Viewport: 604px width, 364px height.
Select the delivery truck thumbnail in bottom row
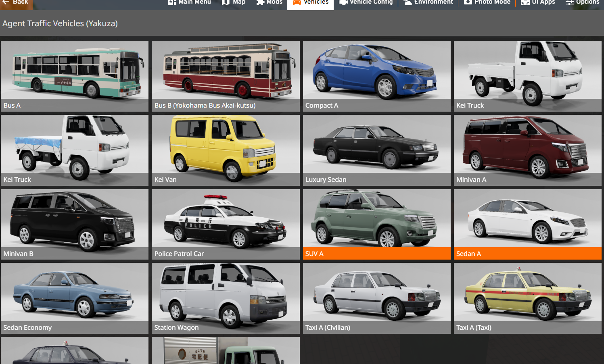pos(226,351)
